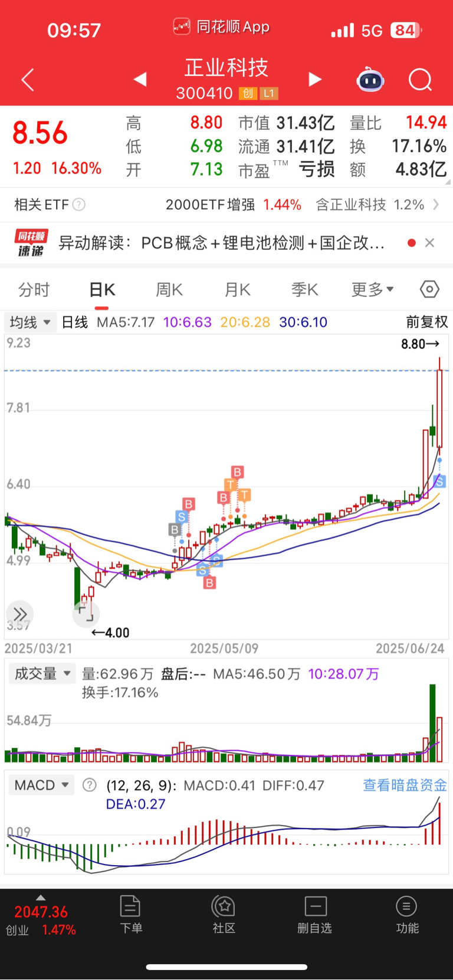The height and width of the screenshot is (980, 453).
Task: Tap the 10:6.63 MA10 label
Action: tap(187, 322)
